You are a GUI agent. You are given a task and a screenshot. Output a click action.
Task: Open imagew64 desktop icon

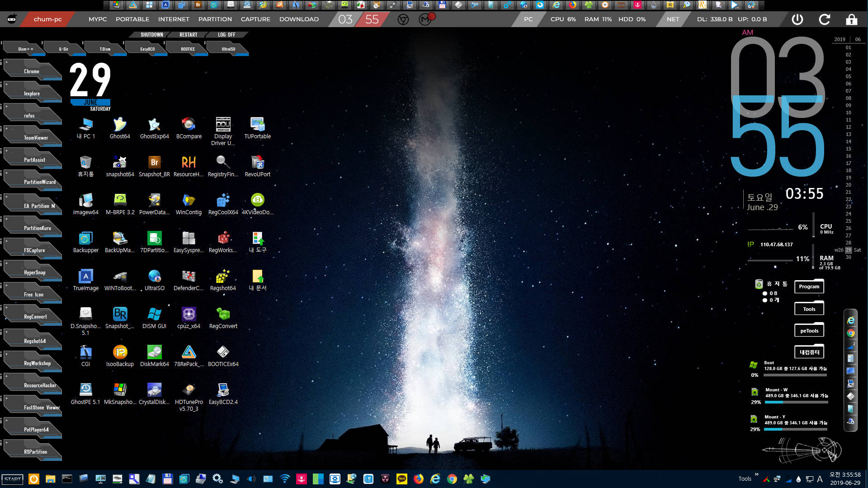click(85, 204)
